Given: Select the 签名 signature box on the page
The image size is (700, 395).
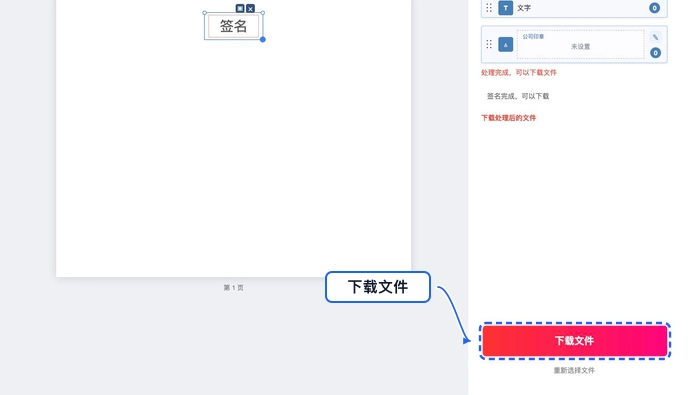Looking at the screenshot, I should pos(233,26).
